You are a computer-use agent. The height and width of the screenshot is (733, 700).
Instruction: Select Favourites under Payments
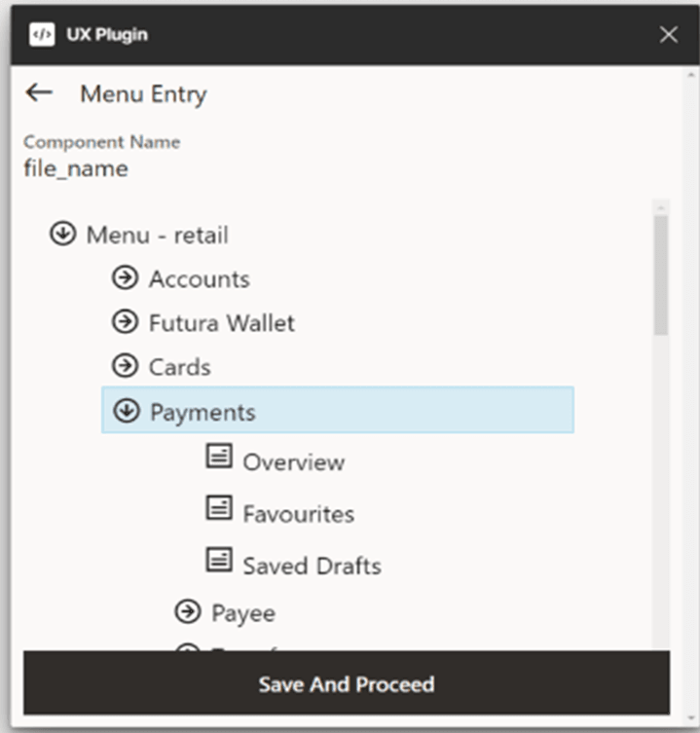[x=298, y=514]
